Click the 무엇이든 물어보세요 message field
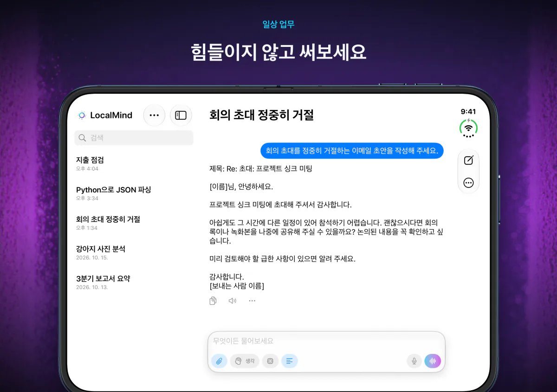557x392 pixels. [326, 341]
